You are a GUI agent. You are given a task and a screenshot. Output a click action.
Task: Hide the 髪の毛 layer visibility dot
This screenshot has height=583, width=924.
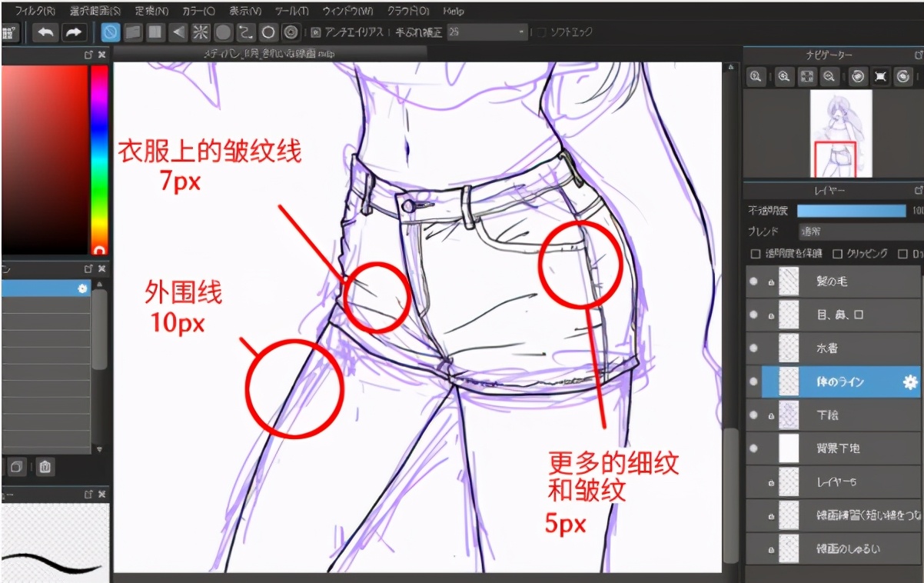[x=753, y=282]
